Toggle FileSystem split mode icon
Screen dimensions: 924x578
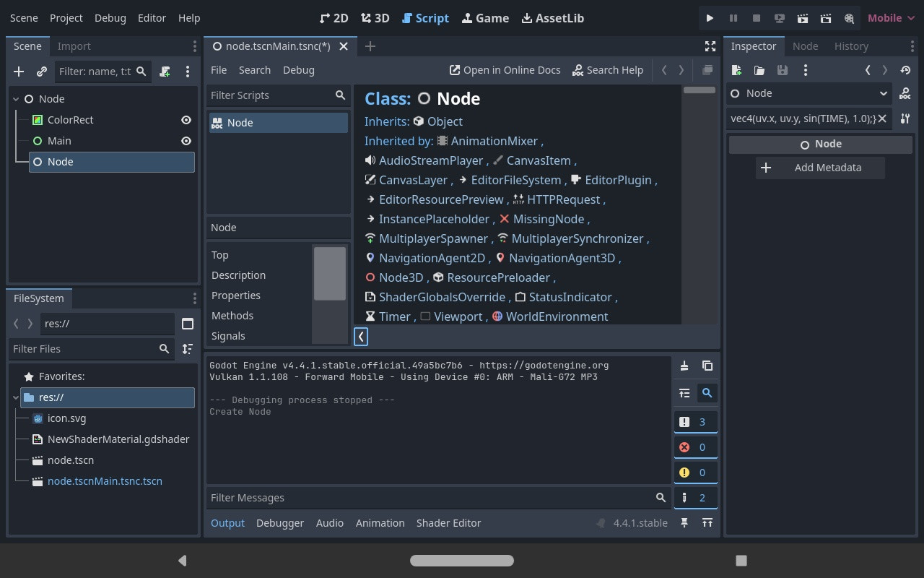[188, 324]
